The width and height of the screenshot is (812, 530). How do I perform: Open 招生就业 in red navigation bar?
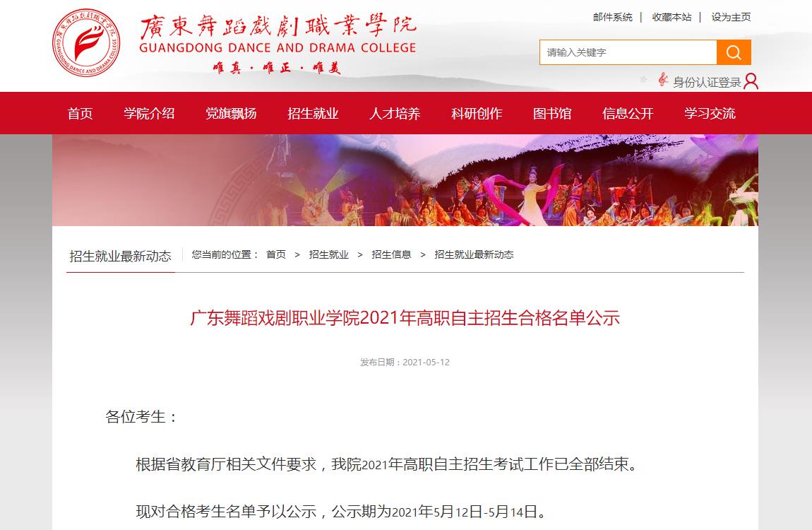(313, 114)
